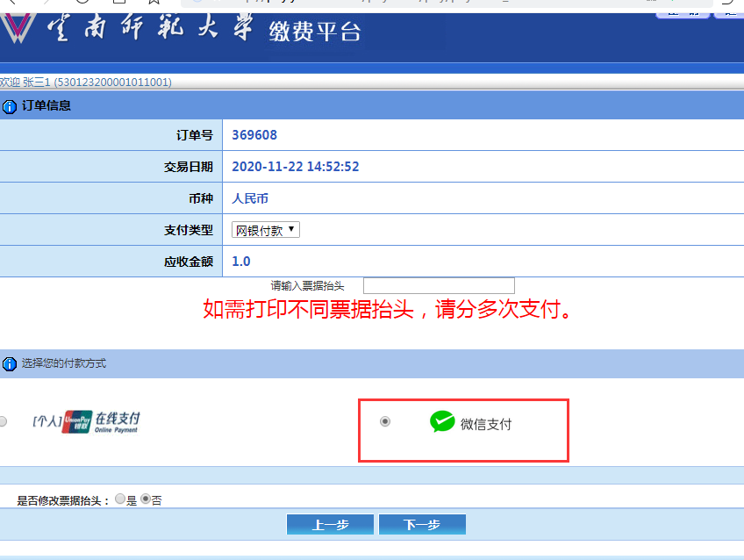Open the 支付类型 dropdown showing 网银付款
The image size is (744, 560).
(x=266, y=230)
